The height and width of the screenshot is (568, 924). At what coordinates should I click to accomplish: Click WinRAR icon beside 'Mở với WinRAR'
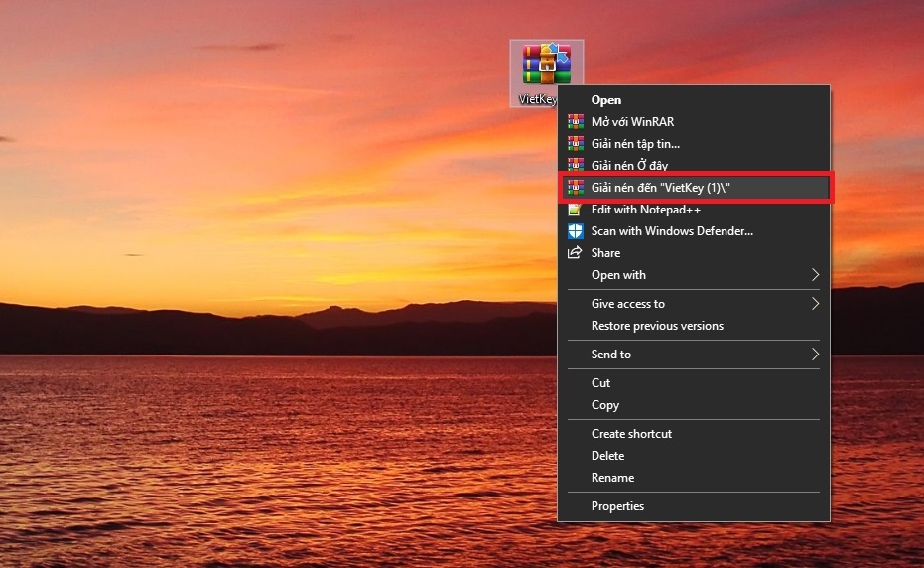click(576, 121)
